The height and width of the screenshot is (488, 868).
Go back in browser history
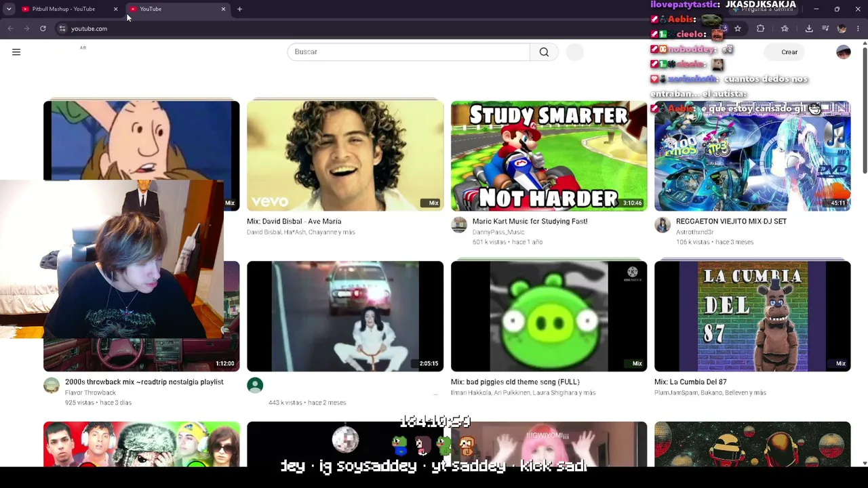[x=10, y=28]
